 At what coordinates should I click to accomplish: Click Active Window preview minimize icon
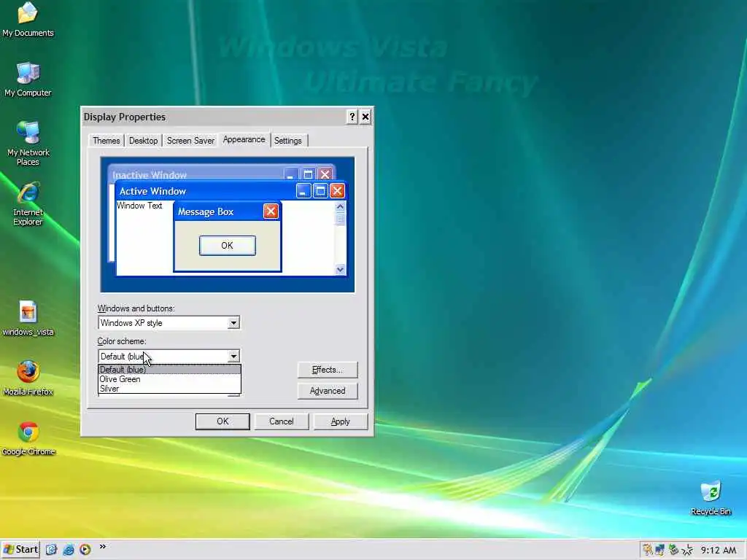coord(303,191)
